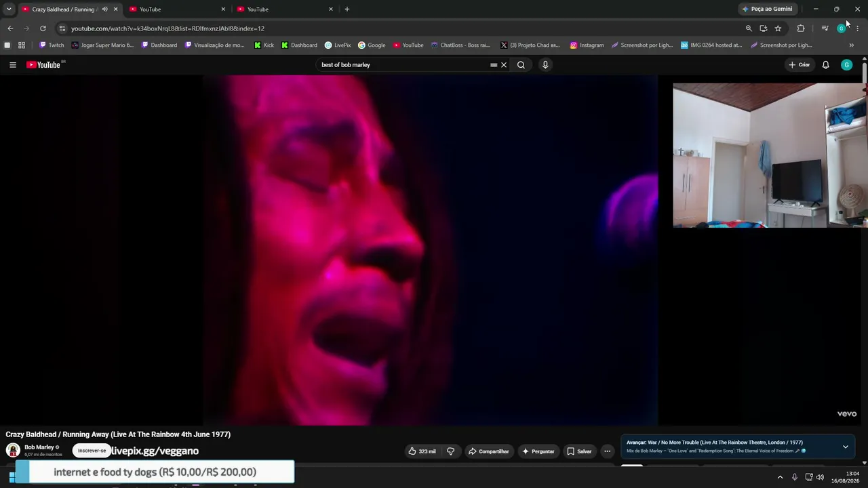Open more actions three-dot menu

coord(607,451)
